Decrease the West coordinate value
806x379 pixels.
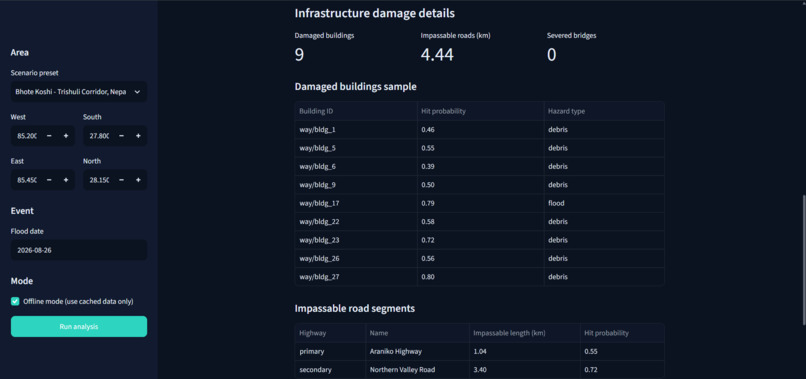49,136
